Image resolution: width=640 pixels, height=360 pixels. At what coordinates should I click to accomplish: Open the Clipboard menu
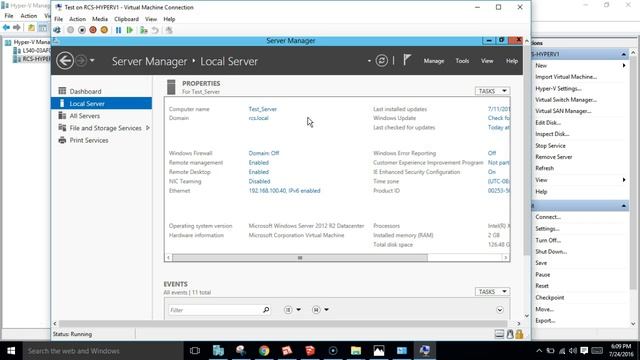[x=126, y=19]
